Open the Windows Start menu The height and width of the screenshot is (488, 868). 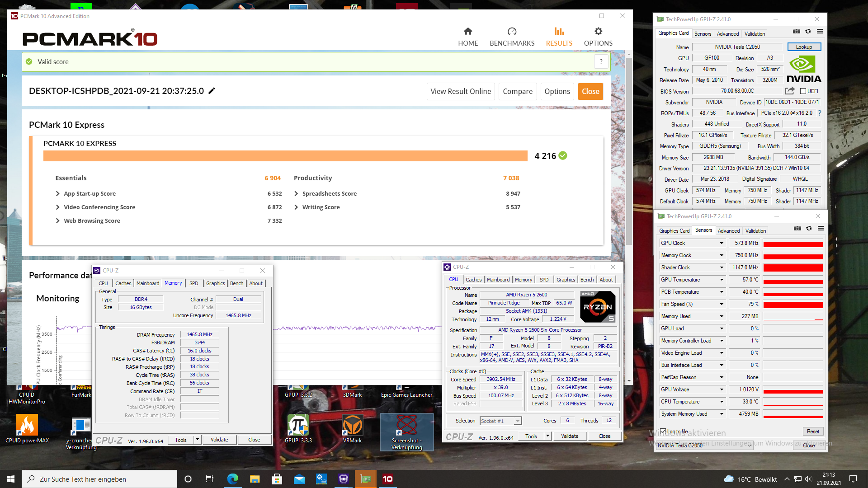(11, 479)
